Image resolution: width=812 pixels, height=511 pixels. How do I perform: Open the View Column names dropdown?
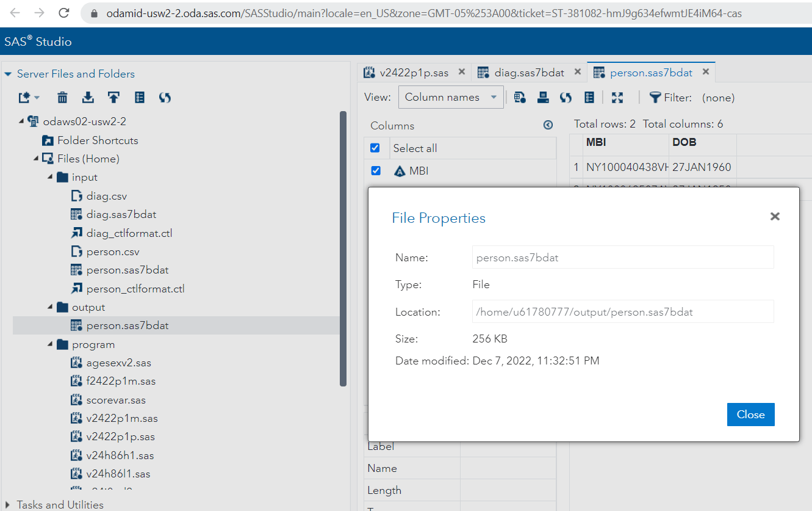coord(451,96)
